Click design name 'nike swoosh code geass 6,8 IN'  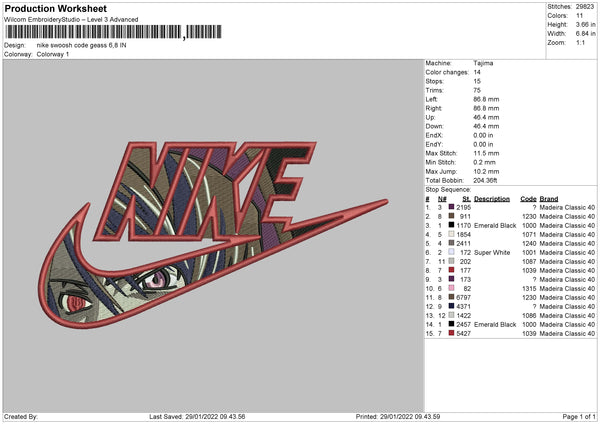click(82, 45)
